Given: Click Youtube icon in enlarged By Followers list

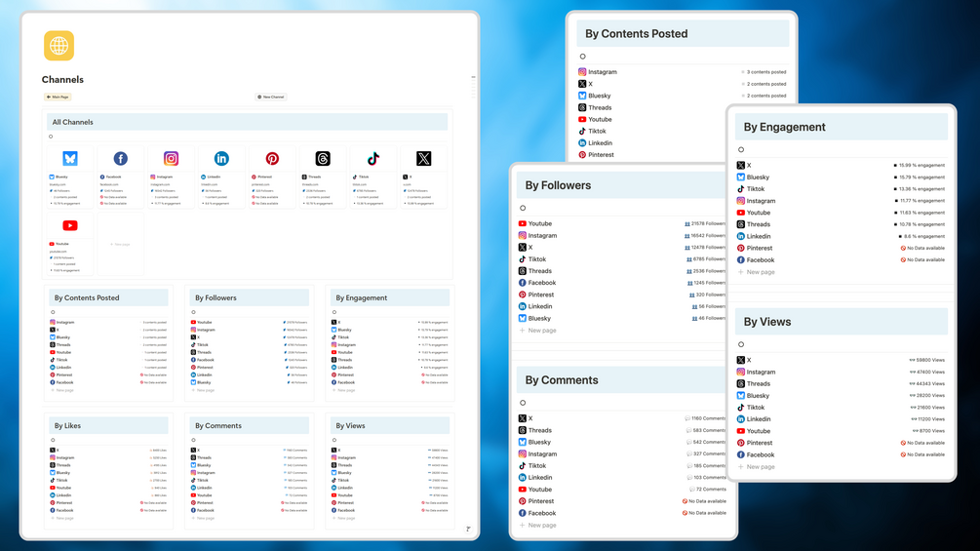Looking at the screenshot, I should coord(522,223).
